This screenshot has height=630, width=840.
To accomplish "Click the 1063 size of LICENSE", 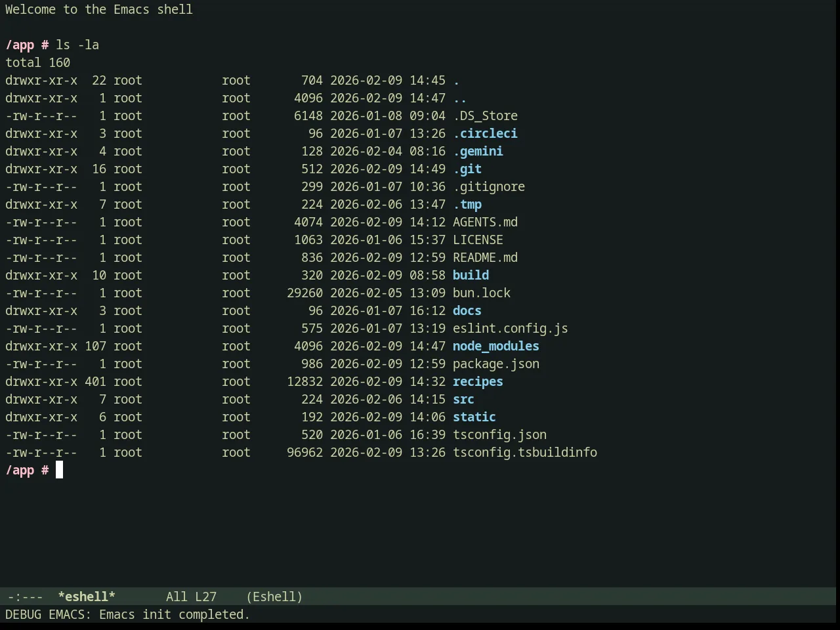I will click(x=308, y=240).
